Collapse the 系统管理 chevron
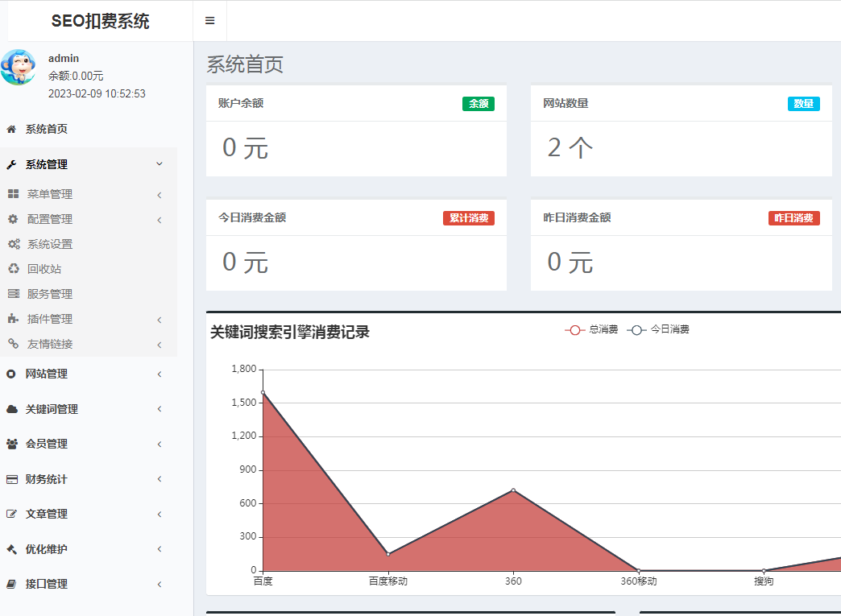The image size is (841, 616). point(159,164)
